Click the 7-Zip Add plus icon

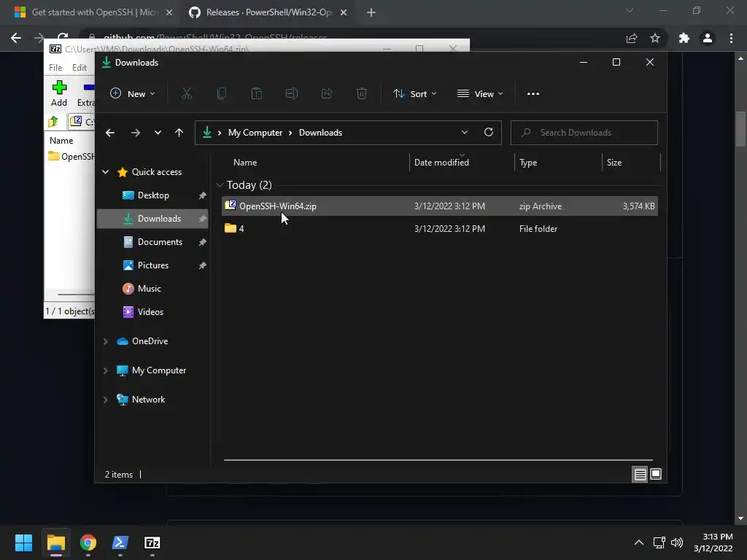[60, 87]
